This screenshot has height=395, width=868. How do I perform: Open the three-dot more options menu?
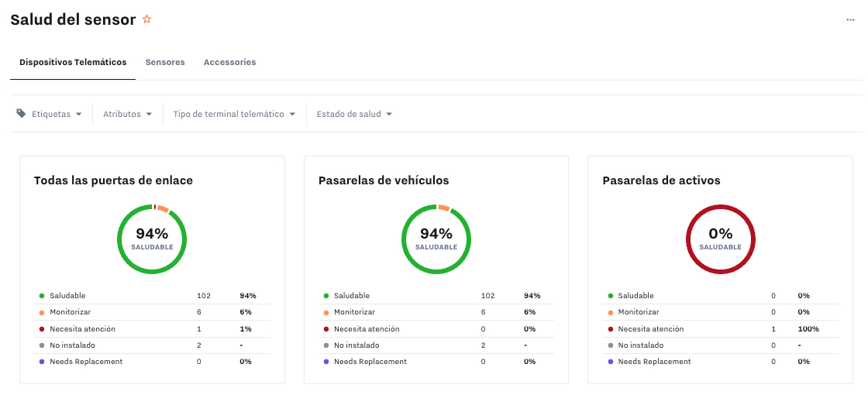(x=850, y=20)
